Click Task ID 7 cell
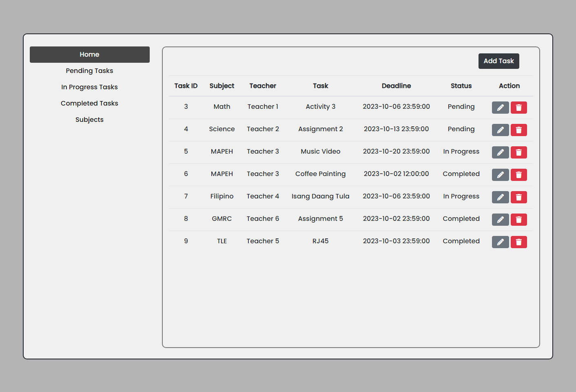 click(x=186, y=196)
